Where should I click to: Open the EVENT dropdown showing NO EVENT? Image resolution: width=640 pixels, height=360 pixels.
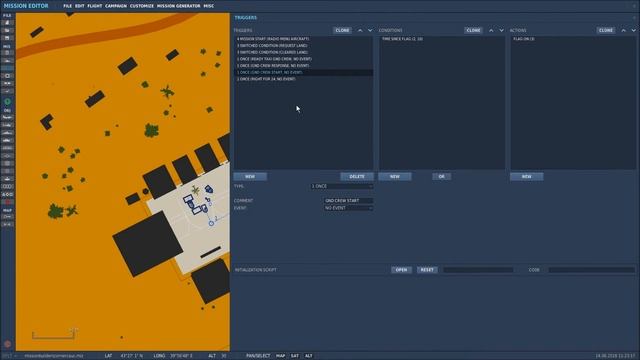pos(348,208)
